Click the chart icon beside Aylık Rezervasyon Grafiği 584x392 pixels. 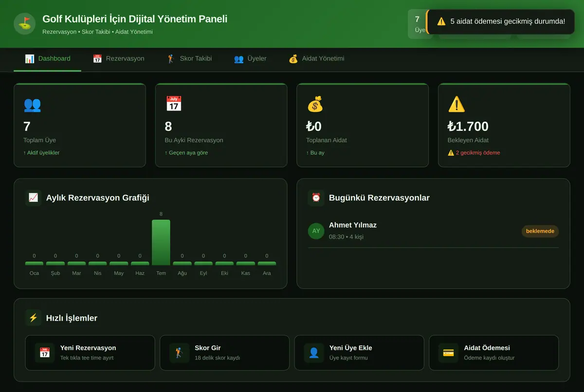pos(34,197)
